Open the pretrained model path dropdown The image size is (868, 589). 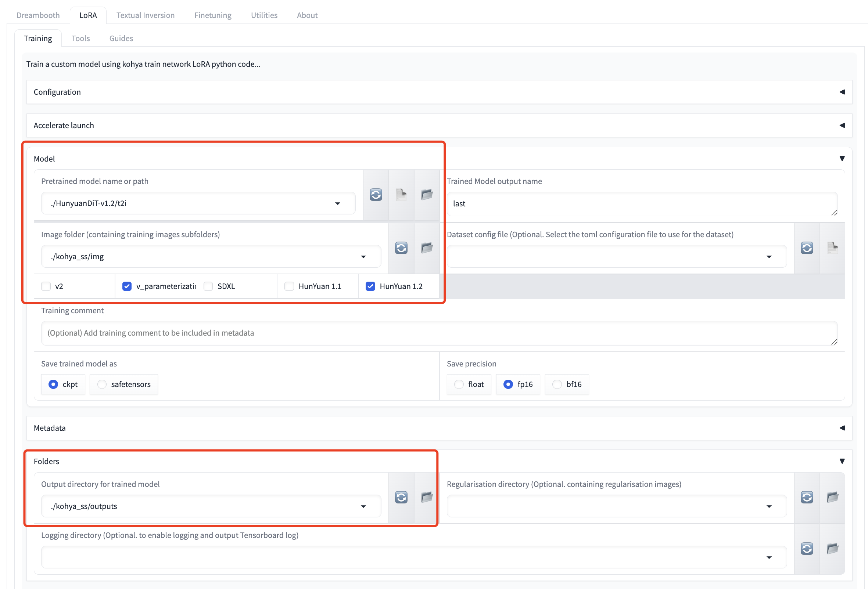[338, 203]
